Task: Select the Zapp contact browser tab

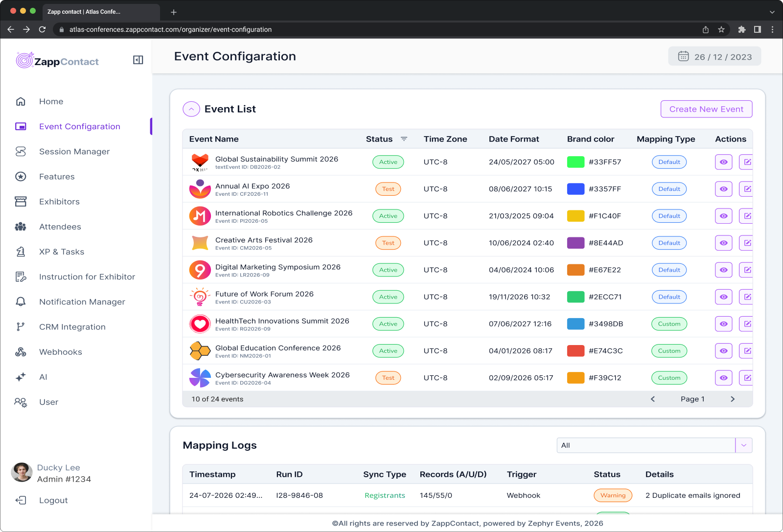Action: click(101, 12)
